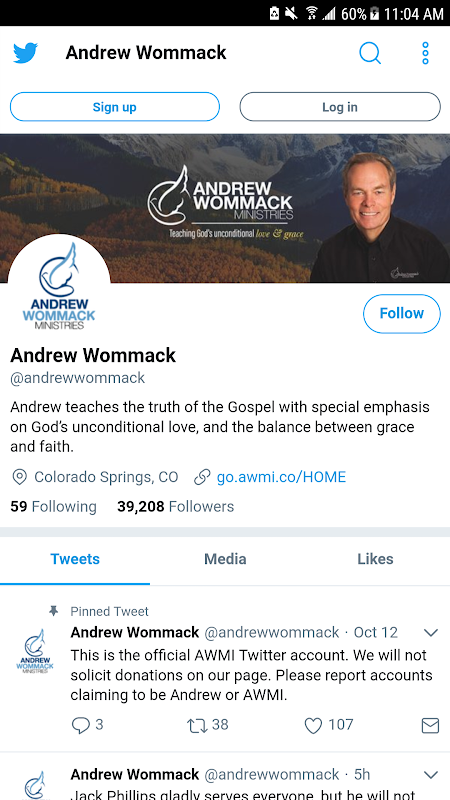
Task: Switch to the Media tab
Action: pos(225,559)
